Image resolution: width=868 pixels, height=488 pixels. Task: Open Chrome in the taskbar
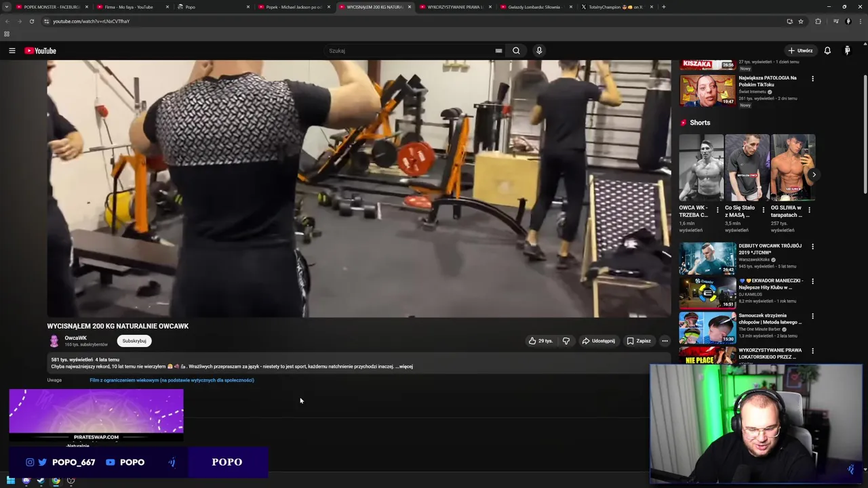click(56, 481)
